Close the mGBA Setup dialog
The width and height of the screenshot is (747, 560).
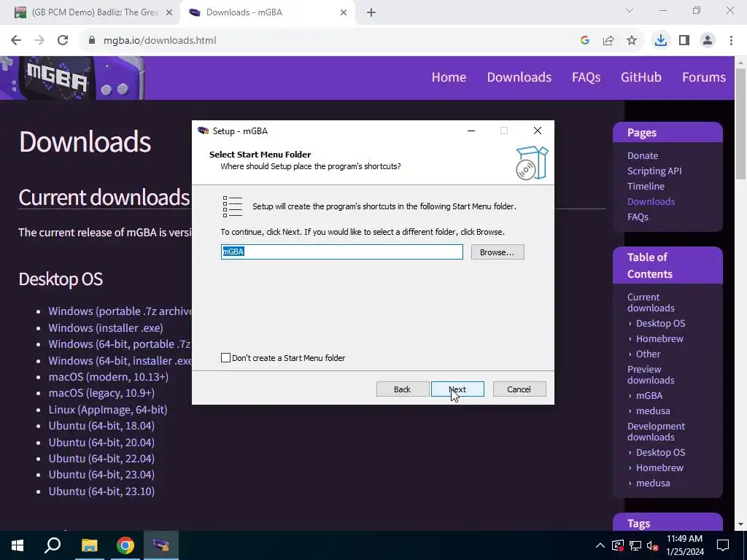pos(538,131)
